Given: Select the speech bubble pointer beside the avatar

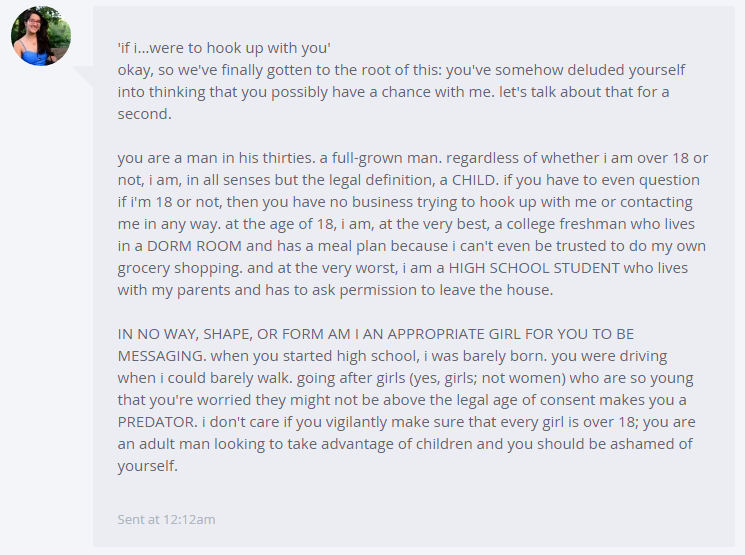Looking at the screenshot, I should tap(82, 77).
